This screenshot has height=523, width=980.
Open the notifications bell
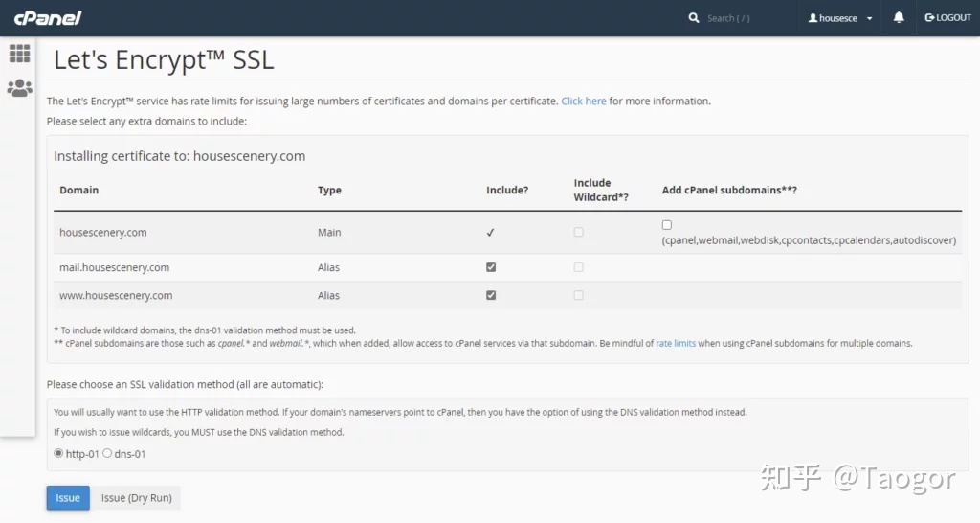(899, 17)
